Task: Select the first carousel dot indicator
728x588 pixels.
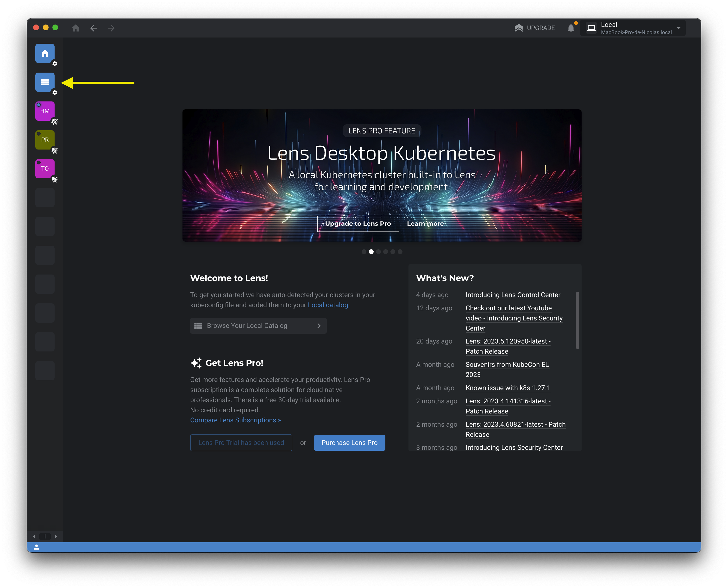Action: click(x=364, y=252)
